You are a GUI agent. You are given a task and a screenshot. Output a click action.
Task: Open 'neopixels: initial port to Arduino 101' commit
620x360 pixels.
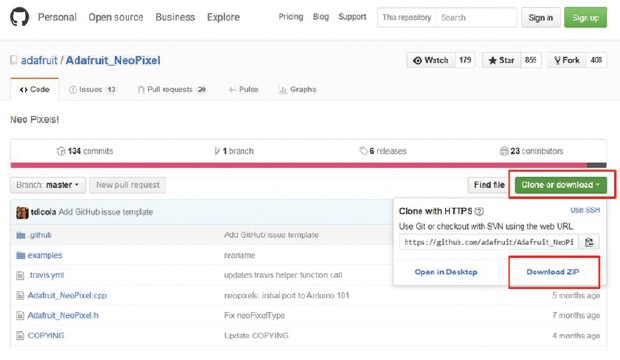[287, 296]
